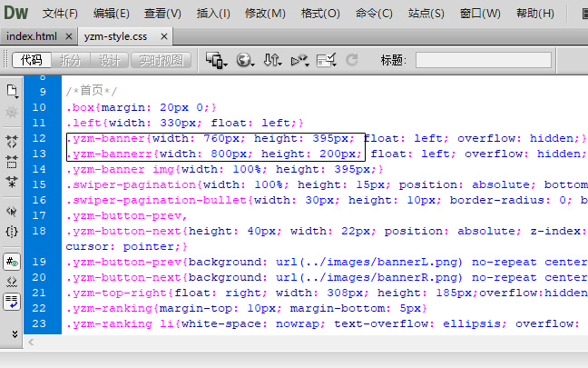Click the collapse full tag icon

[x=13, y=142]
